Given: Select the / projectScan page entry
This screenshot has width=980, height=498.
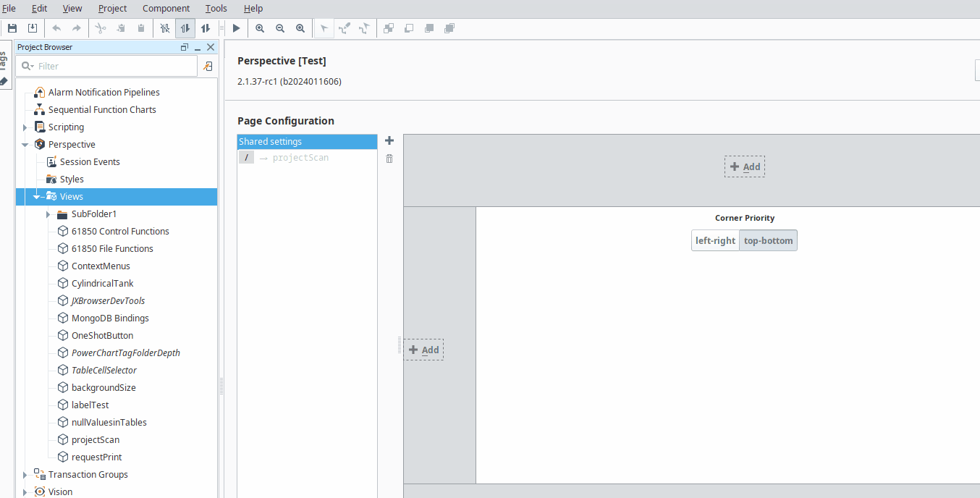Looking at the screenshot, I should coord(307,158).
